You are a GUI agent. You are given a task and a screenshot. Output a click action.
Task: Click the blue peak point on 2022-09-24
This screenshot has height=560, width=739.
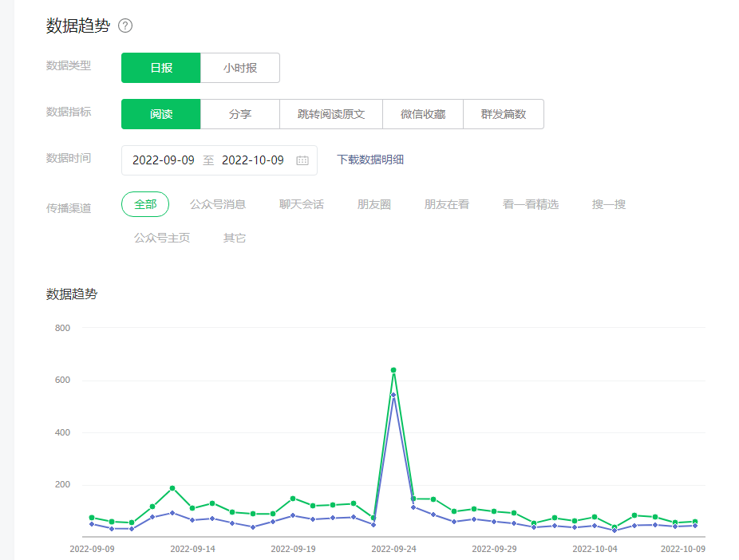(393, 395)
